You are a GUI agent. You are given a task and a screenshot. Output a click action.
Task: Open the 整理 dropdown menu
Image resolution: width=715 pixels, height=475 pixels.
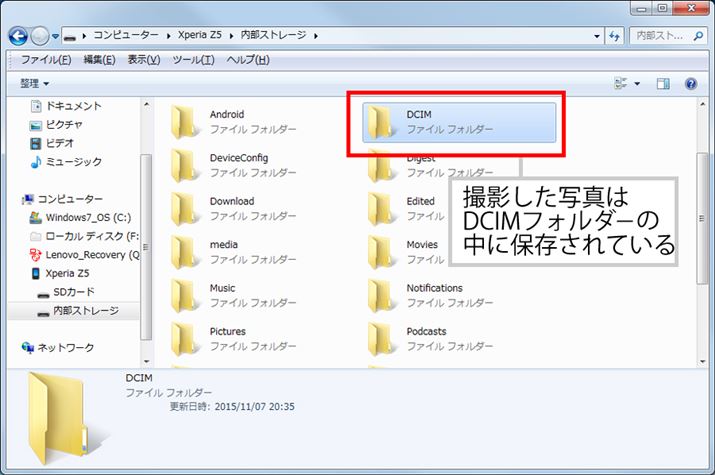(34, 84)
